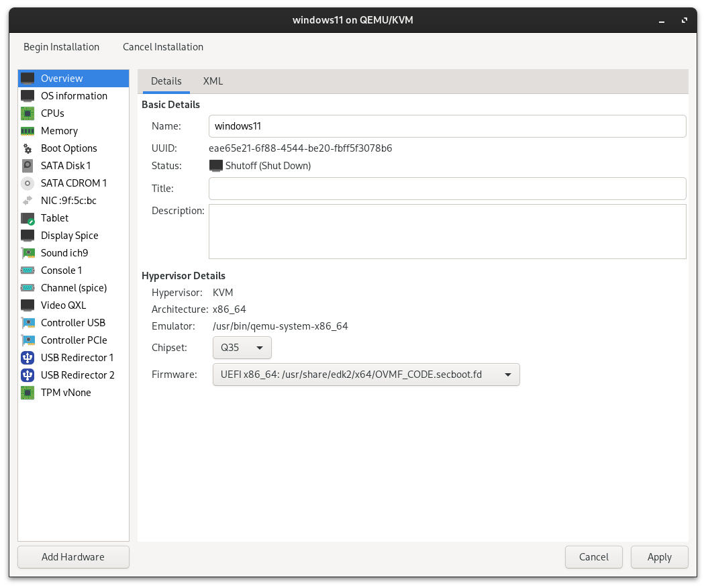Viewport: 706px width, 588px height.
Task: Open Boot Options gears icon
Action: pos(28,148)
